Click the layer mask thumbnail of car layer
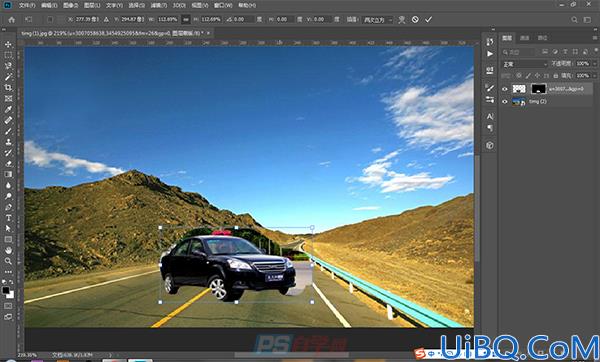The height and width of the screenshot is (362, 600). tap(538, 89)
